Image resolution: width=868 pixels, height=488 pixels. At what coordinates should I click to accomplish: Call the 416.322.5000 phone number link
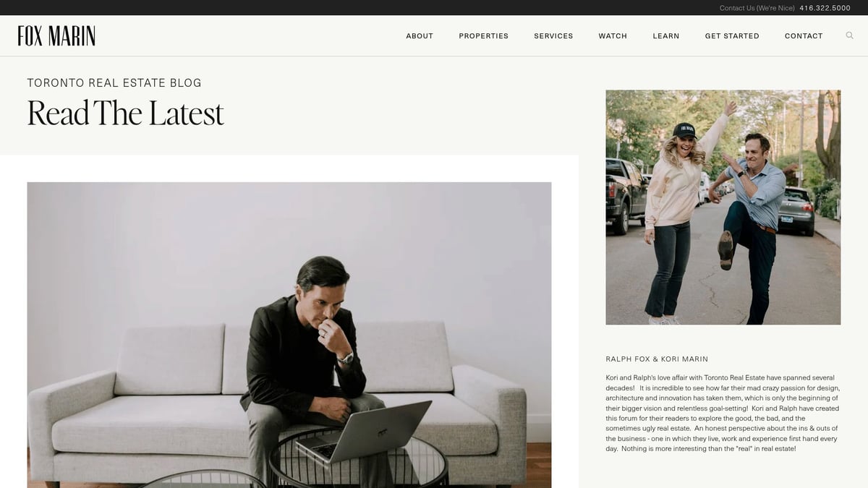(x=825, y=8)
